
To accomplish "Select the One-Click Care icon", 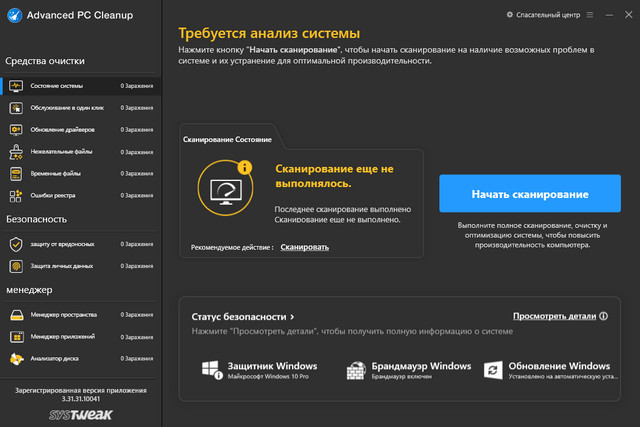I will [x=16, y=107].
